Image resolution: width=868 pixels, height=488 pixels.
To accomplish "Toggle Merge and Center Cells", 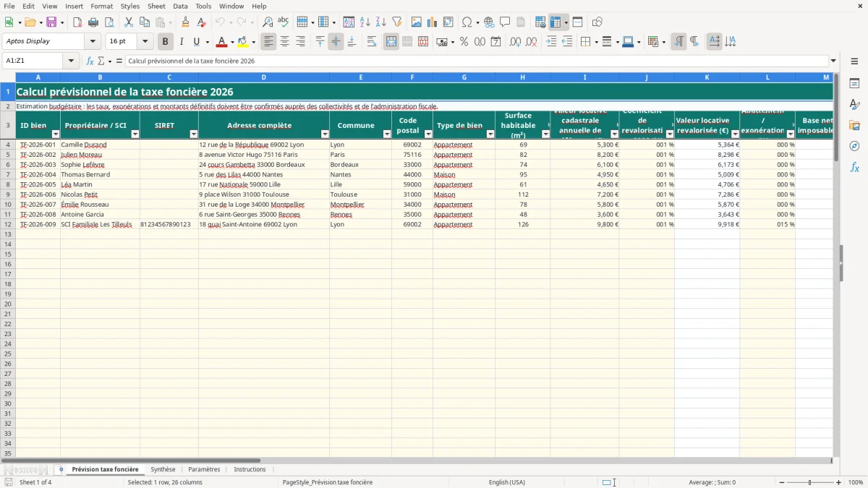I will tap(391, 42).
